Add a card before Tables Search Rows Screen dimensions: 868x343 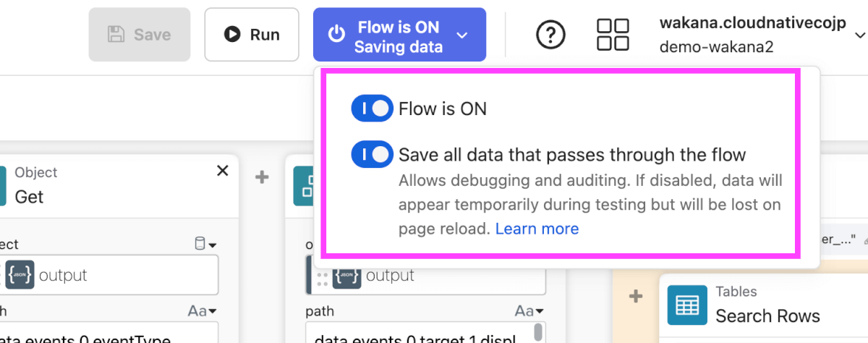pyautogui.click(x=636, y=296)
